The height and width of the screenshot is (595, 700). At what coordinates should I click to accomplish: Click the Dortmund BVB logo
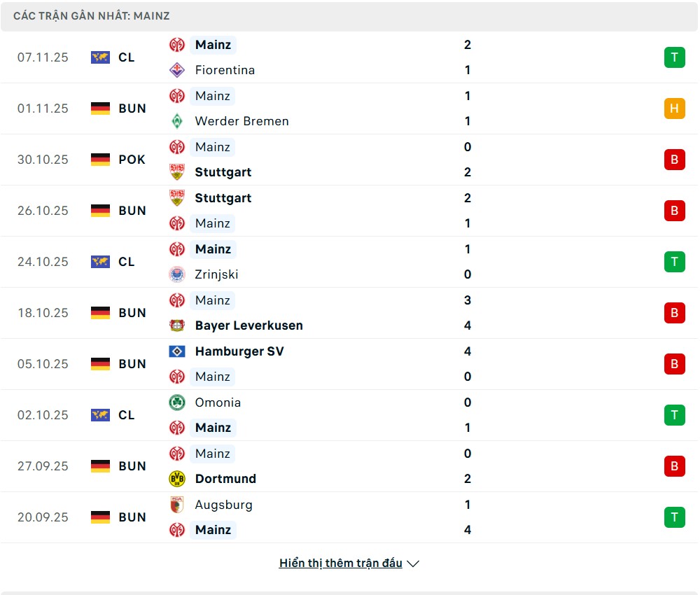(177, 479)
